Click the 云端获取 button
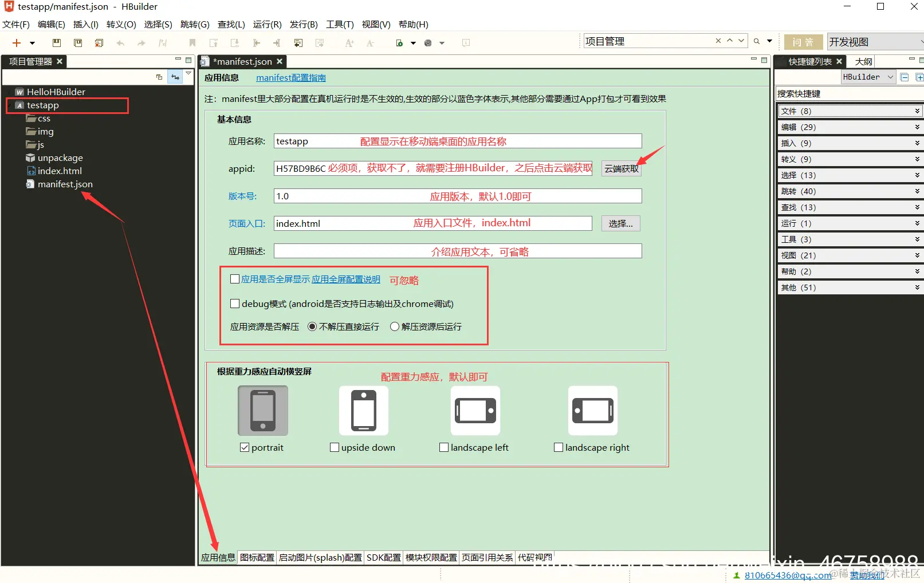The height and width of the screenshot is (583, 924). (x=621, y=168)
